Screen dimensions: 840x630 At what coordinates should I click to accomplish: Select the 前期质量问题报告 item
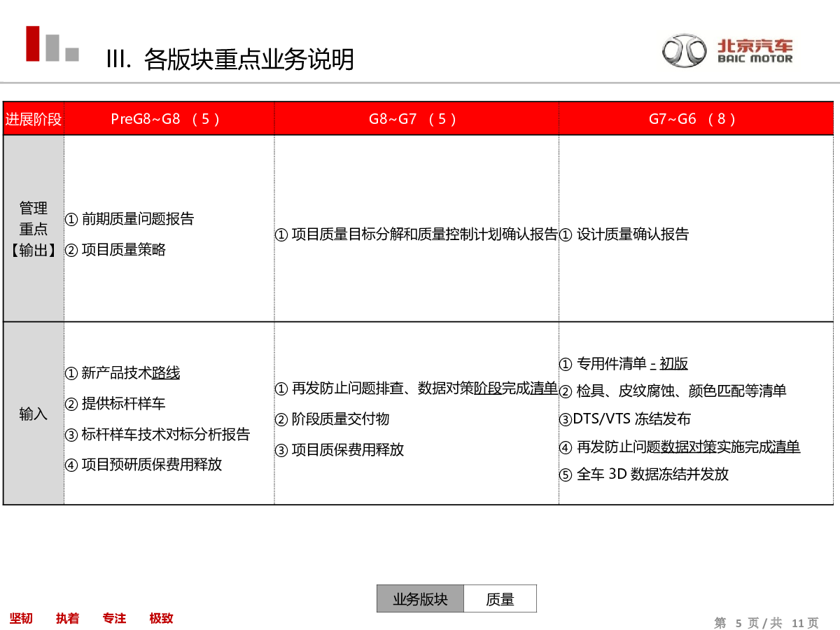point(129,219)
